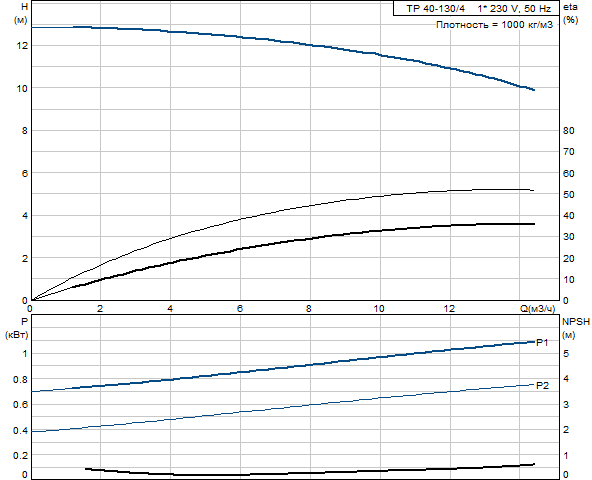This screenshot has width=592, height=480.
Task: Click the NPSH (м) axis label
Action: 576,328
